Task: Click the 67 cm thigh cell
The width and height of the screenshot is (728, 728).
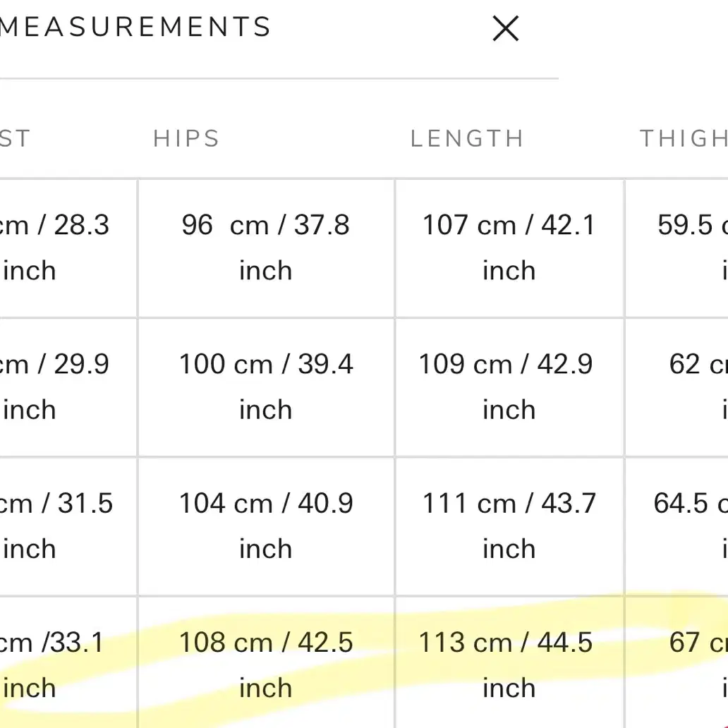Action: click(x=677, y=663)
